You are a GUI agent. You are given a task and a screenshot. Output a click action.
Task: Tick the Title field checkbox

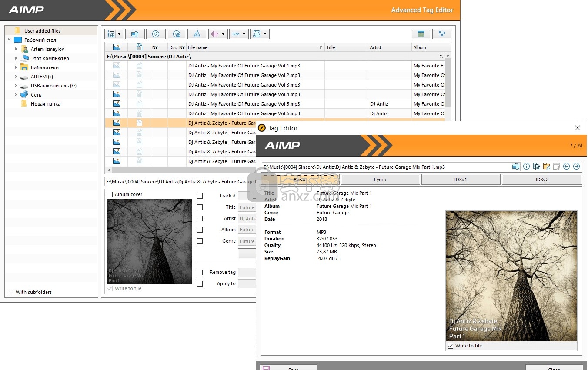coord(200,207)
